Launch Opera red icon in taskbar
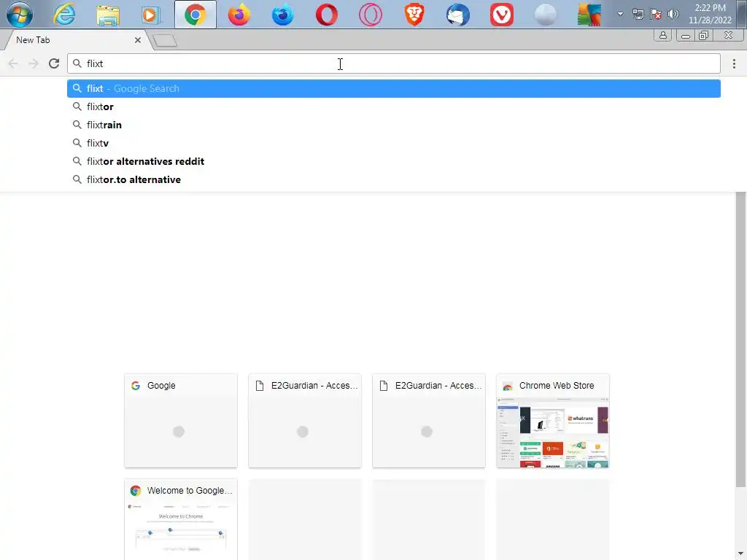Viewport: 747px width, 560px height. (x=326, y=15)
